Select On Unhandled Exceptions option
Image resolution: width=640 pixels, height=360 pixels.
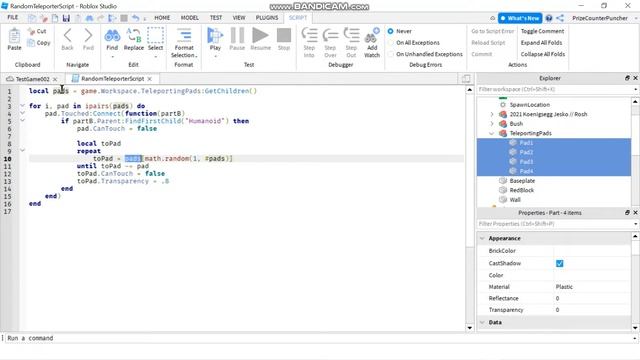tap(391, 54)
